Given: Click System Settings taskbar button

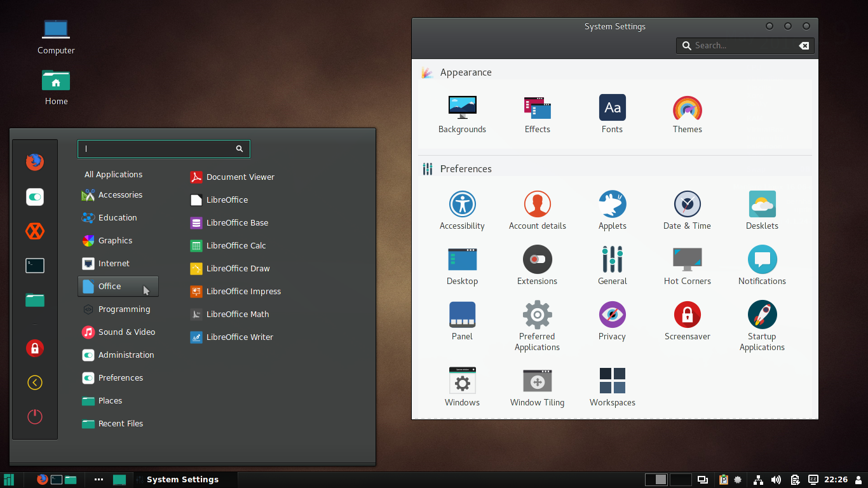Looking at the screenshot, I should [183, 480].
